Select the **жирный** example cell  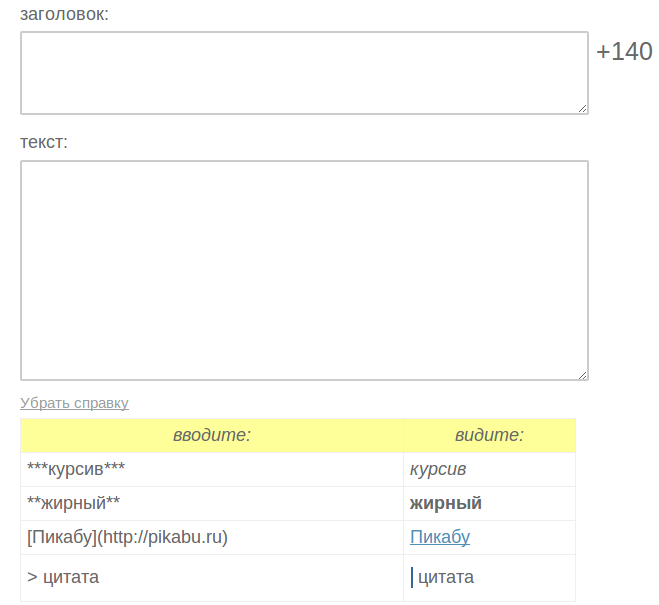pyautogui.click(x=212, y=503)
